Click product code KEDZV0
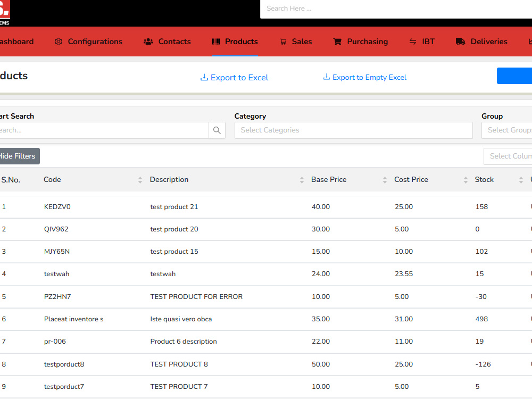Screen dimensions: 532x399 point(57,206)
